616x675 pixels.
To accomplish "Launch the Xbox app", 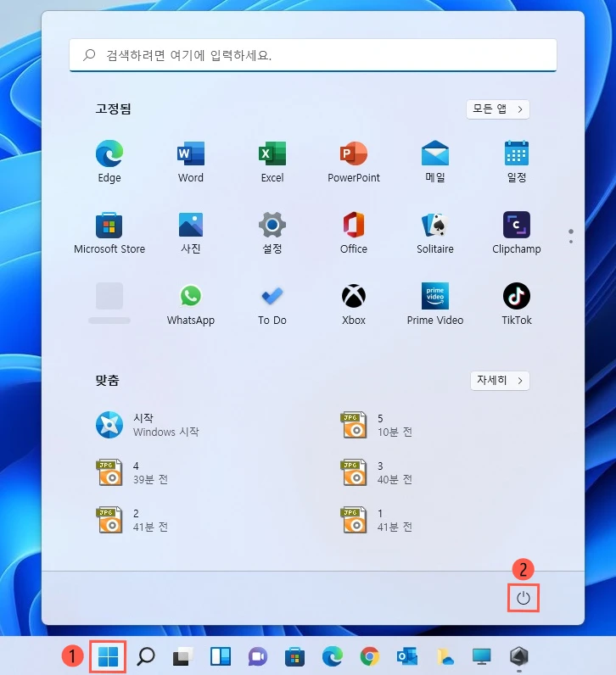I will click(354, 304).
